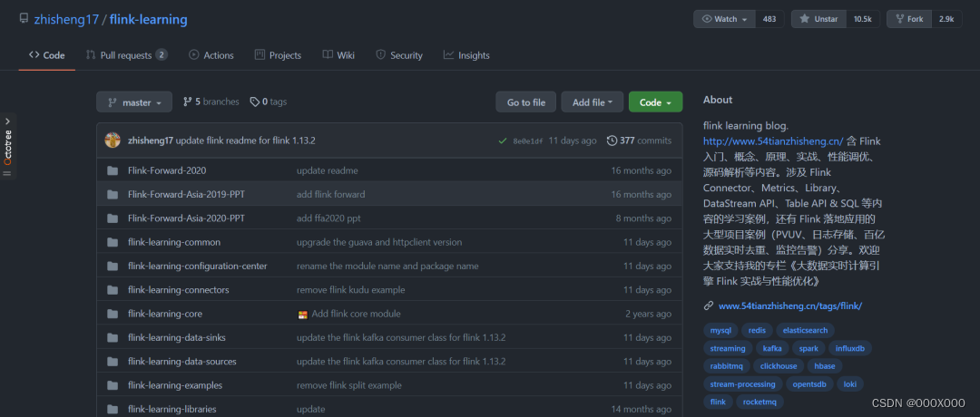
Task: Expand the master branch selector
Action: point(134,102)
